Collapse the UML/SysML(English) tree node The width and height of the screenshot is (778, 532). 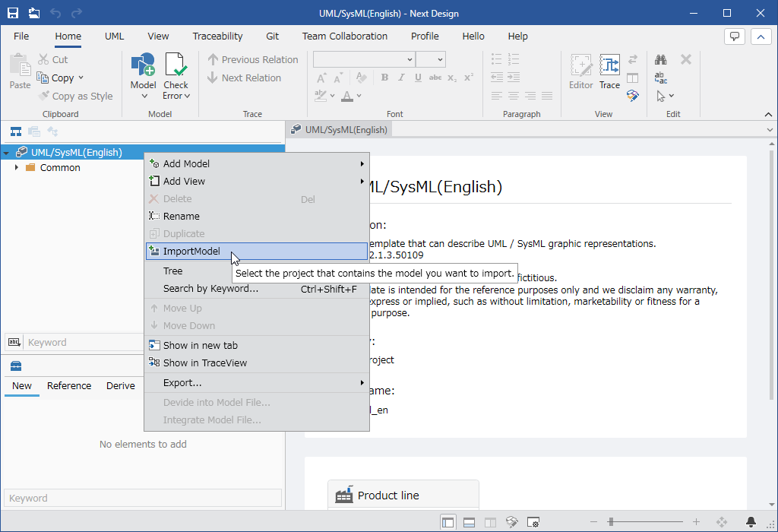tap(6, 153)
